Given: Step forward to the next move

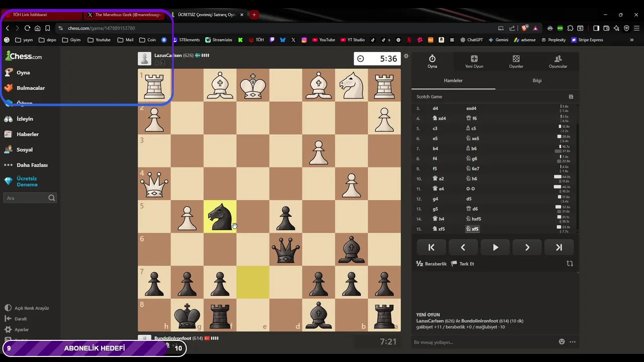Looking at the screenshot, I should click(x=527, y=247).
